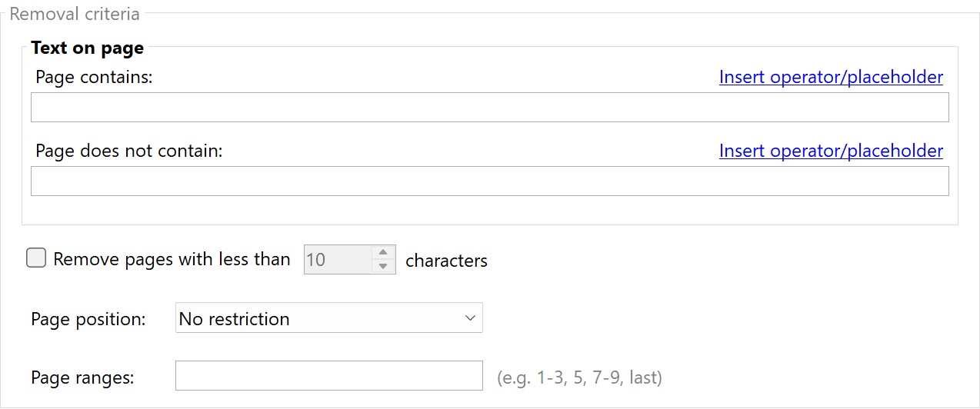Click the chevron arrow of Page position dropdown
The width and height of the screenshot is (980, 409).
[471, 318]
